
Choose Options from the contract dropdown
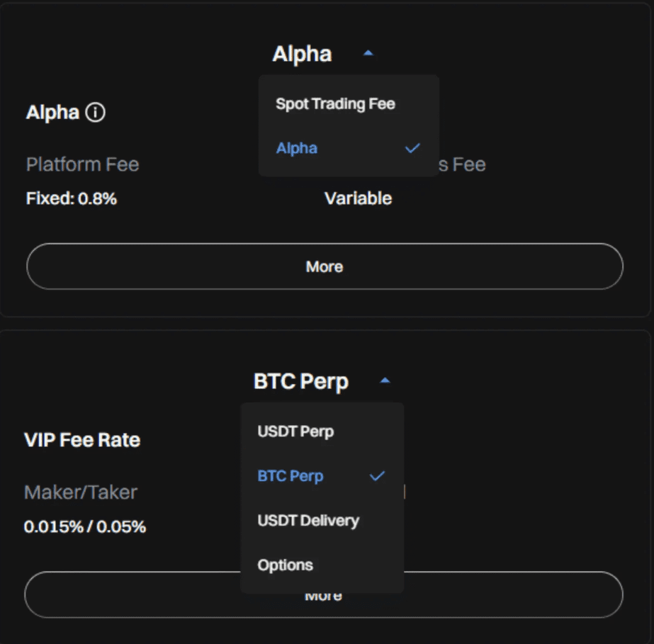(x=286, y=565)
